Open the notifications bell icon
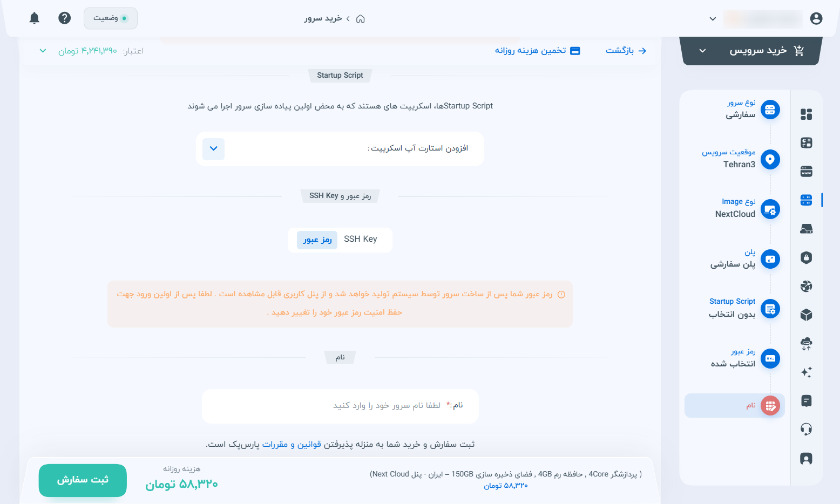This screenshot has width=840, height=504. tap(35, 18)
